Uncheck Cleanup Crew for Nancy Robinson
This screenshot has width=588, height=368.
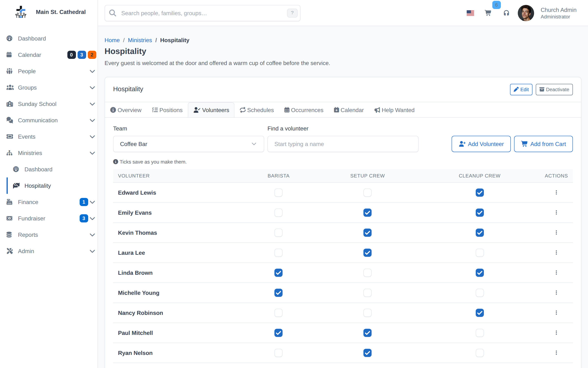tap(480, 313)
